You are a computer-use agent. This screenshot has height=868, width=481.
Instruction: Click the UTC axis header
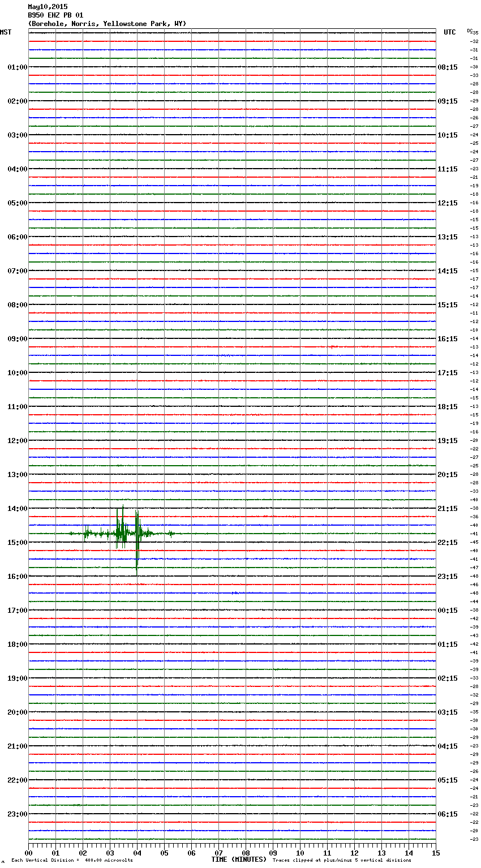pos(450,32)
